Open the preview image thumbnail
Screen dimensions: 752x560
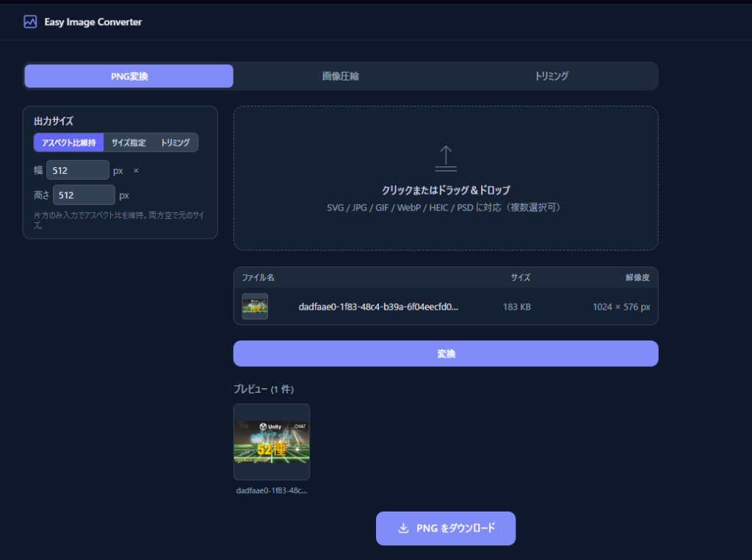(272, 441)
